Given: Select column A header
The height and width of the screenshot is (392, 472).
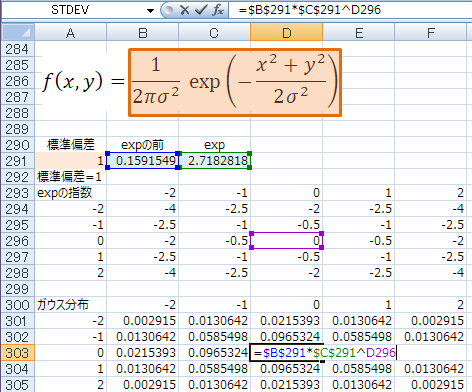Looking at the screenshot, I should click(x=70, y=33).
